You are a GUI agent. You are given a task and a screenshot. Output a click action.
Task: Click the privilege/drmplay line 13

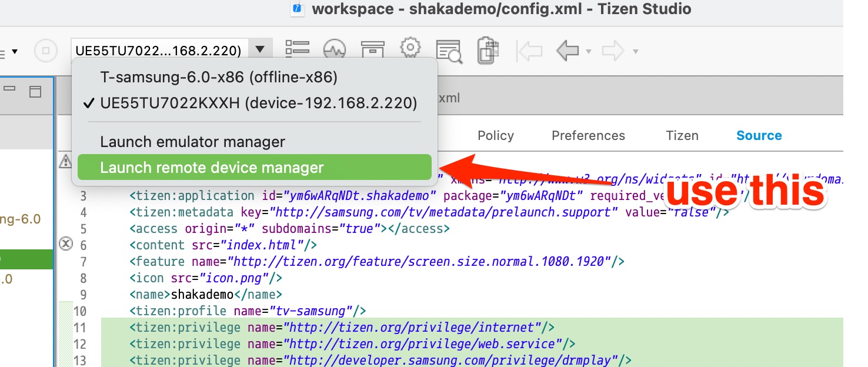click(380, 359)
